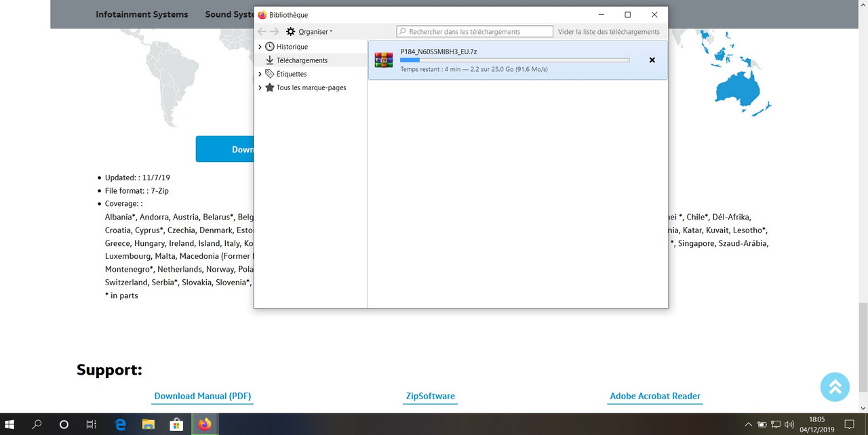This screenshot has height=435, width=868.
Task: Select Historique in the sidebar
Action: click(292, 47)
